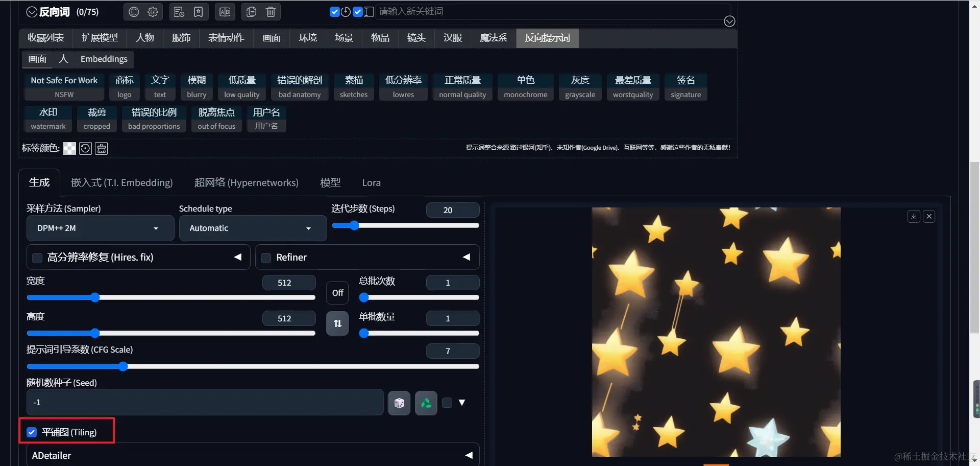Expand the Refiner panel arrow
Image resolution: width=980 pixels, height=466 pixels.
tap(466, 257)
